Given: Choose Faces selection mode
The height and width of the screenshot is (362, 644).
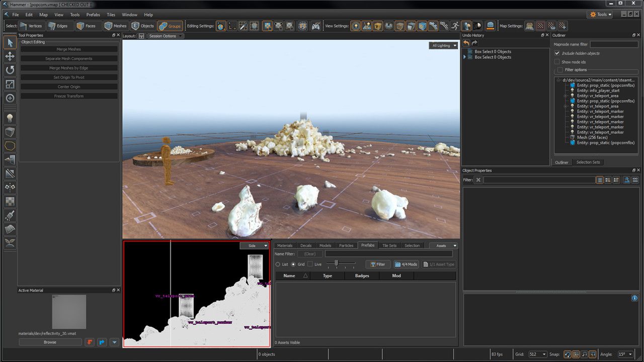Looking at the screenshot, I should click(x=86, y=26).
